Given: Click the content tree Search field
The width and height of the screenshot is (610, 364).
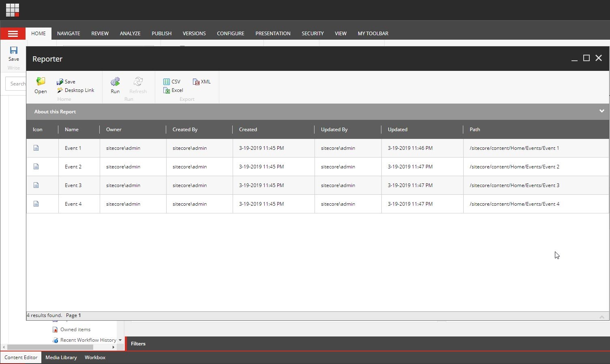Looking at the screenshot, I should click(17, 84).
